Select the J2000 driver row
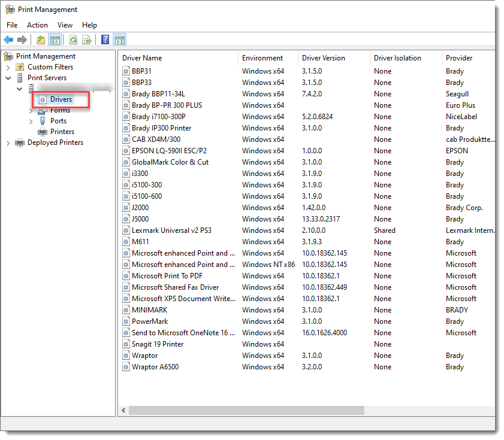 click(307, 208)
